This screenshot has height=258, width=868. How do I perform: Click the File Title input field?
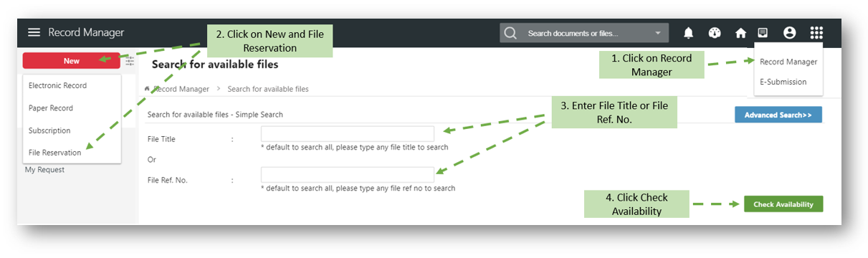pyautogui.click(x=348, y=134)
